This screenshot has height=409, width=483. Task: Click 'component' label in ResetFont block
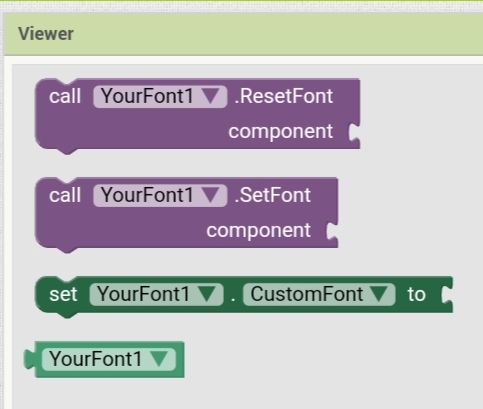coord(280,132)
